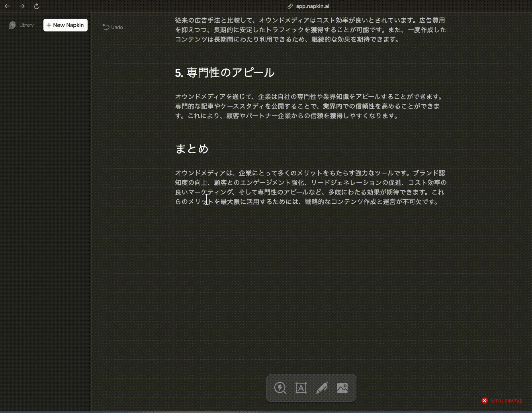The width and height of the screenshot is (532, 413).
Task: Click the app.napkin.ai address field
Action: pyautogui.click(x=309, y=6)
